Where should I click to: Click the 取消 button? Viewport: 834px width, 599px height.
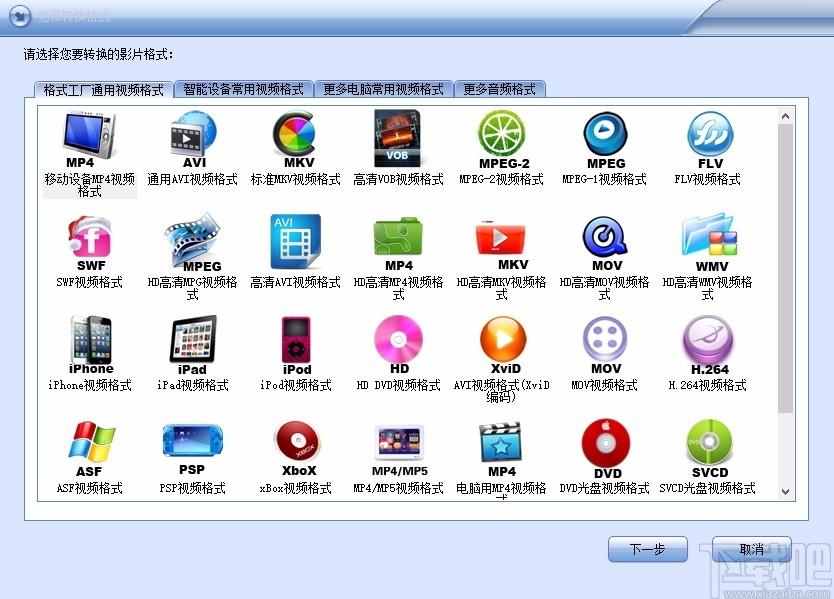(x=752, y=549)
